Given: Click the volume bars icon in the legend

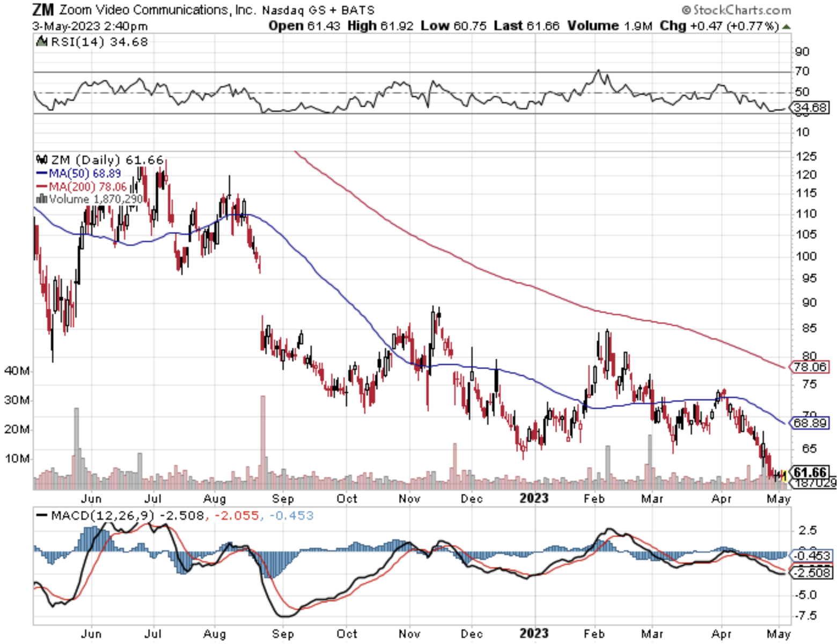Looking at the screenshot, I should tap(41, 199).
